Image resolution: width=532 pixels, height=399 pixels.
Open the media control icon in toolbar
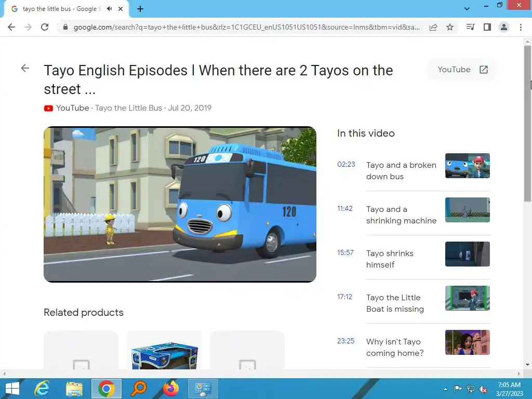(x=470, y=27)
